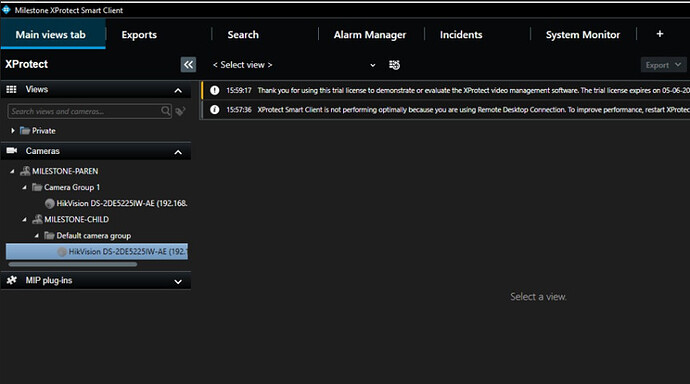This screenshot has height=384, width=690.
Task: Add a new tab with plus button
Action: [x=660, y=34]
